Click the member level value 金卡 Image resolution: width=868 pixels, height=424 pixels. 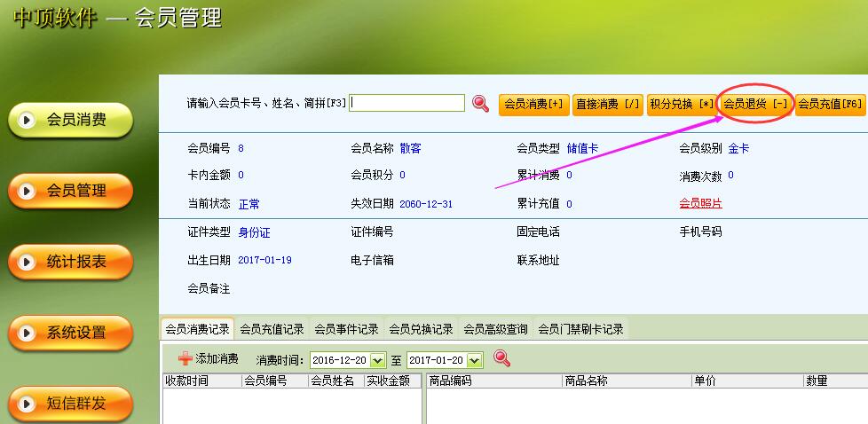[x=738, y=148]
